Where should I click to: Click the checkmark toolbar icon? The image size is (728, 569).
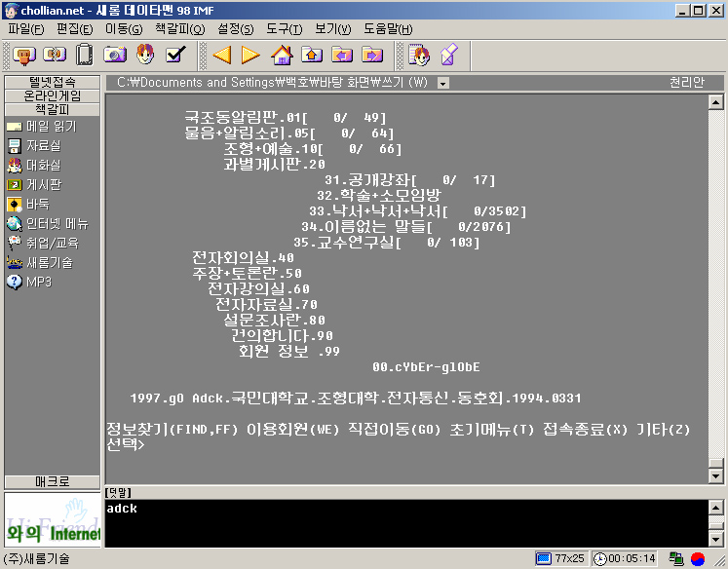coord(176,55)
